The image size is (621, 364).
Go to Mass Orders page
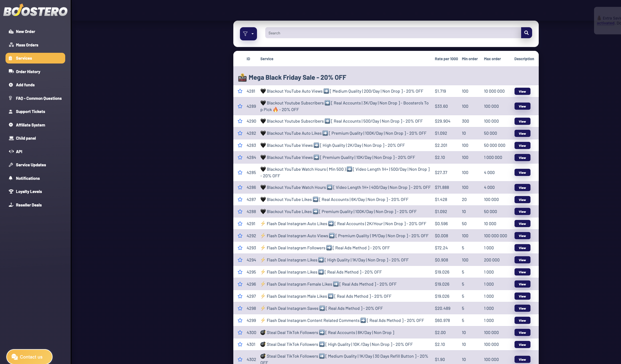pyautogui.click(x=27, y=45)
